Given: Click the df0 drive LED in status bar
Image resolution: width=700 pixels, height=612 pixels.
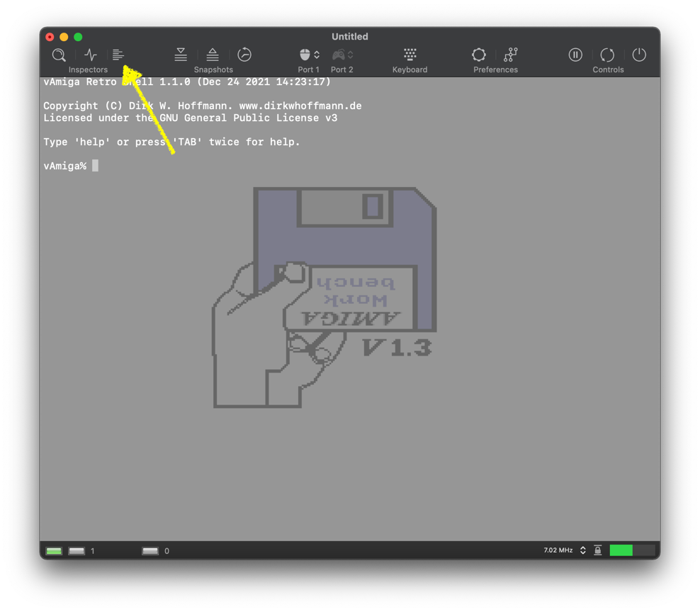Looking at the screenshot, I should pyautogui.click(x=77, y=551).
